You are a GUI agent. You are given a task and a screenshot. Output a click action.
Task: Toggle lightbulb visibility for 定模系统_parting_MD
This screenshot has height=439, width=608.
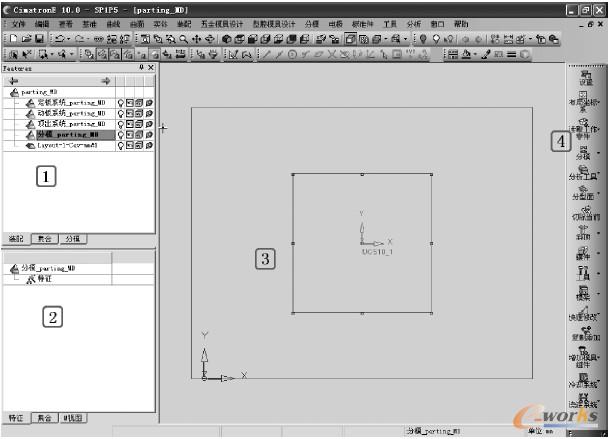[x=121, y=102]
